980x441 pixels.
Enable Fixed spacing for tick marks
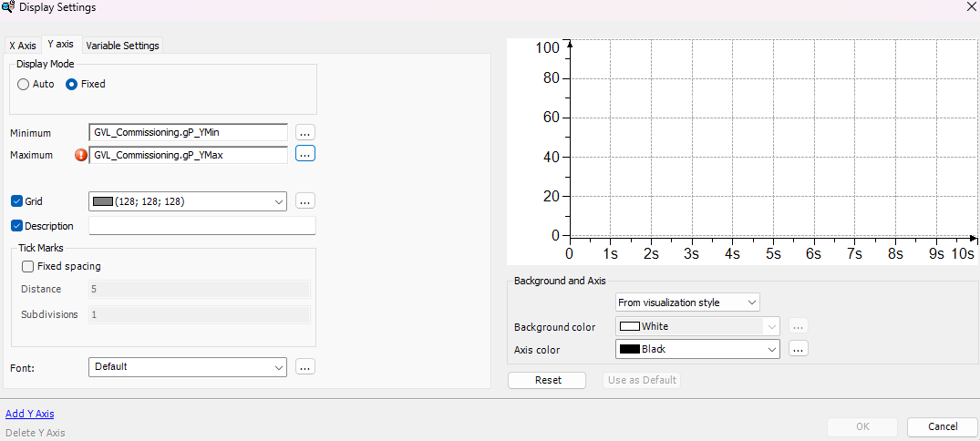click(x=27, y=267)
